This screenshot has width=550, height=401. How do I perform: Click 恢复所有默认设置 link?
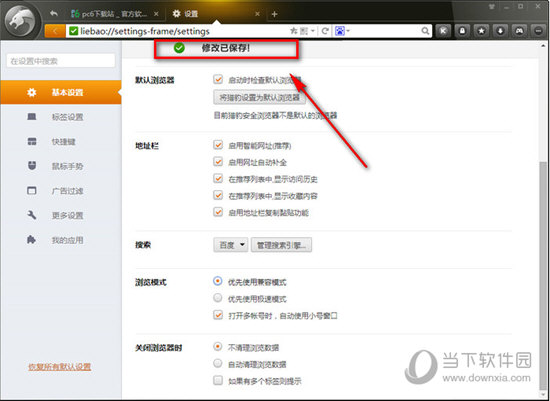coord(60,367)
